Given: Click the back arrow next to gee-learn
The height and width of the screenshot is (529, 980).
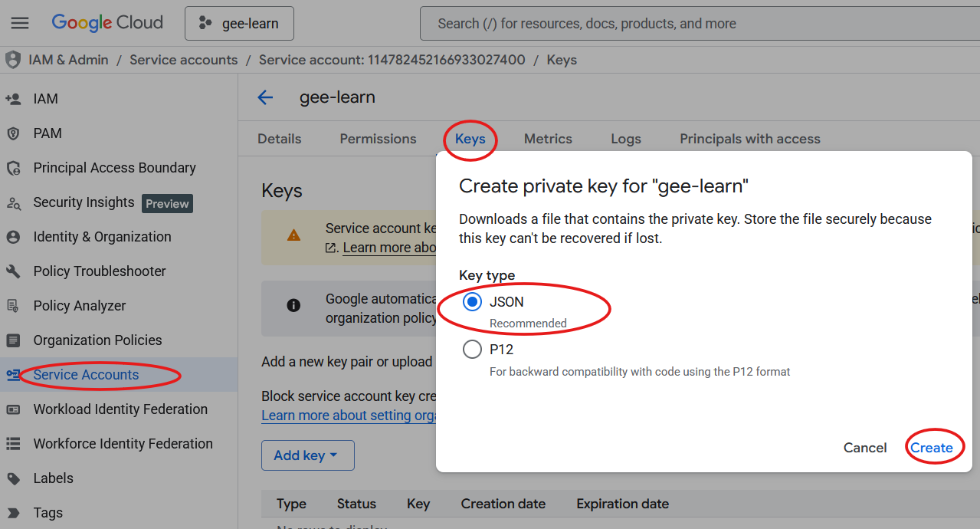Looking at the screenshot, I should tap(264, 97).
